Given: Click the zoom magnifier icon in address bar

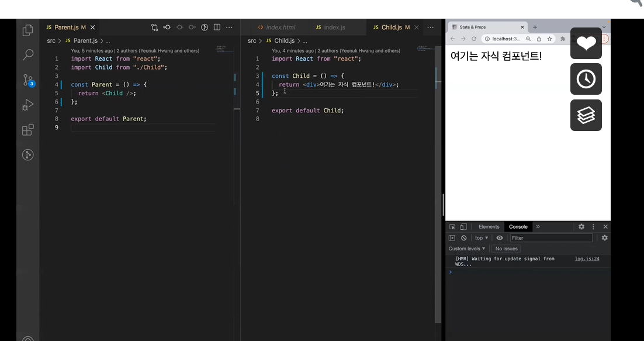Looking at the screenshot, I should 529,39.
